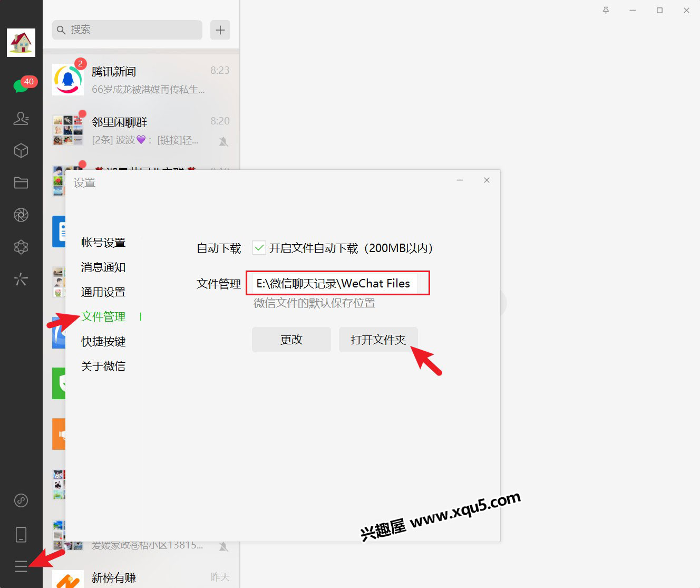The image size is (700, 588).
Task: Click the 打开文件夹 button
Action: point(378,340)
